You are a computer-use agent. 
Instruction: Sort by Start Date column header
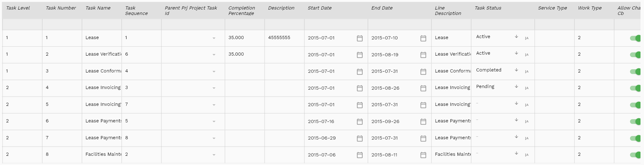(320, 8)
